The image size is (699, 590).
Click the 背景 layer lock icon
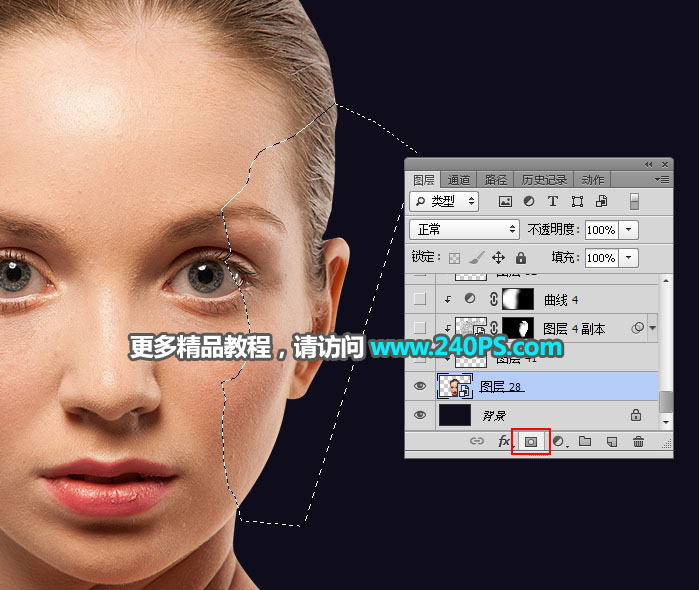coord(636,415)
